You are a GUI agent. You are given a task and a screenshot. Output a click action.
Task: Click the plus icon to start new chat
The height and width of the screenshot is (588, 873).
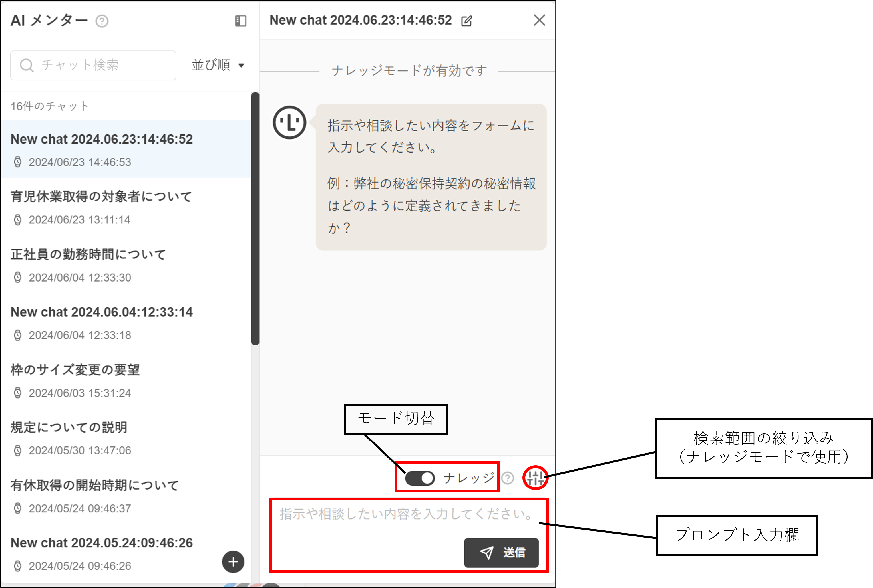tap(233, 562)
